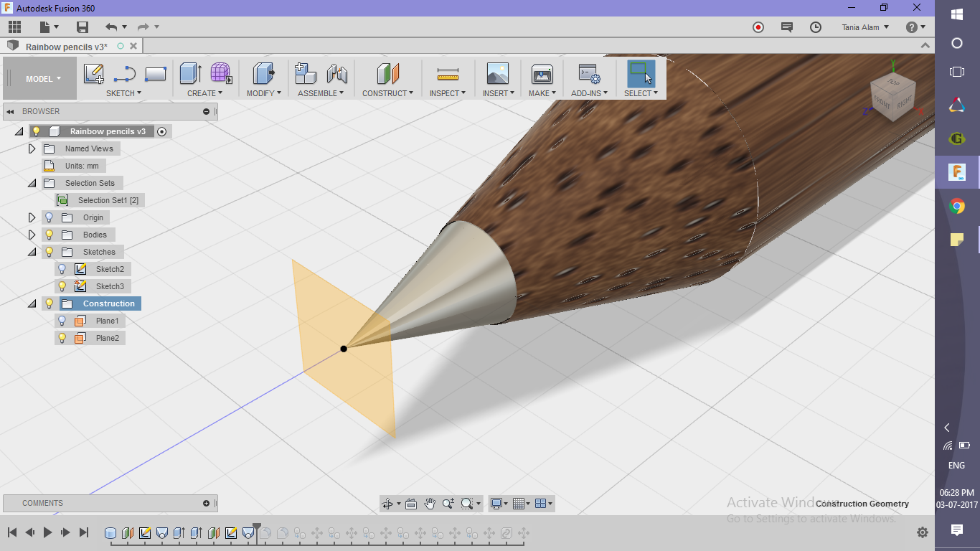Open the Scripts and Add-Ins icon

point(589,74)
